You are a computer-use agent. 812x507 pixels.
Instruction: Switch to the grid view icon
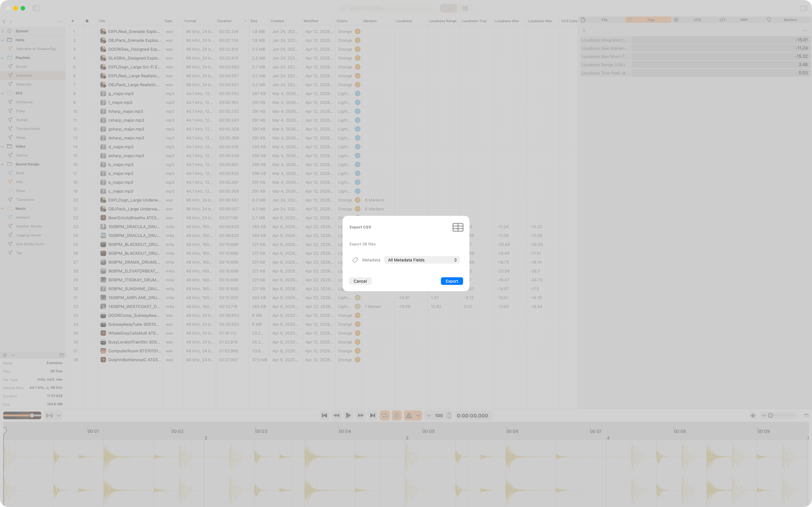click(x=465, y=8)
